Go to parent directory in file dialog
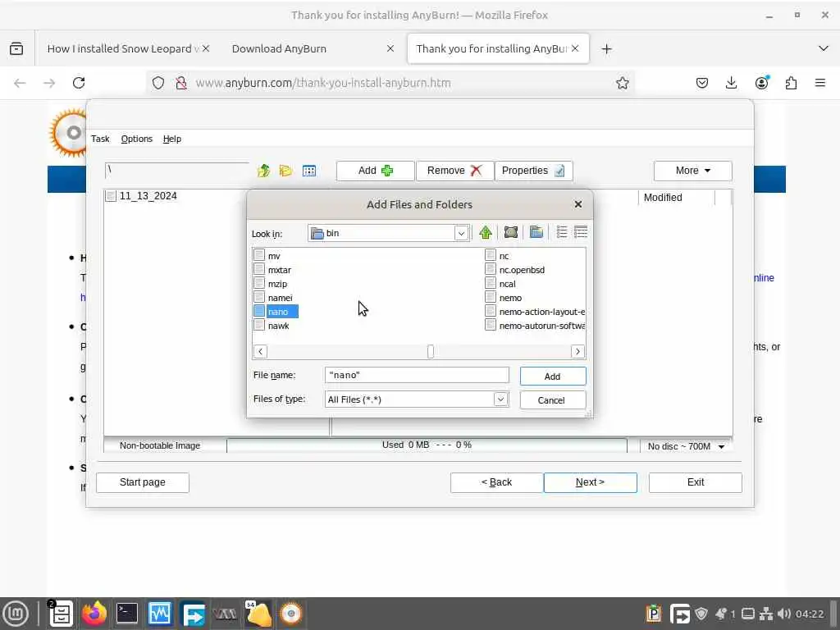 pyautogui.click(x=486, y=232)
